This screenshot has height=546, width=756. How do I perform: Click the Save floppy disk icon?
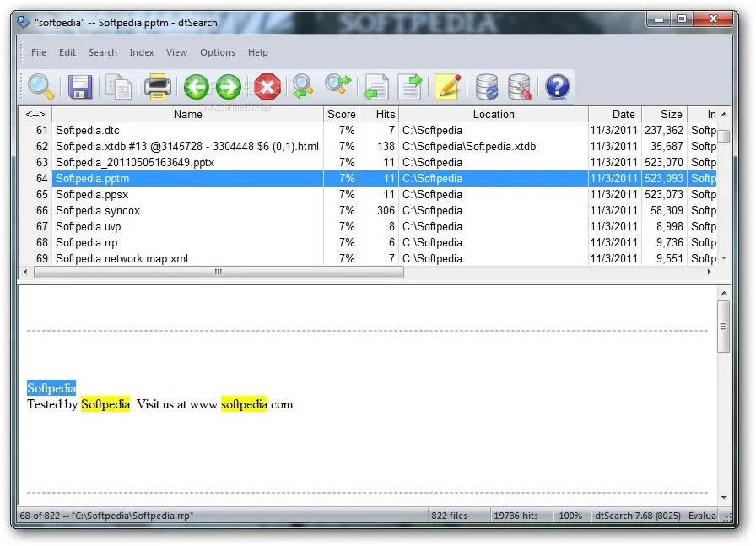80,87
